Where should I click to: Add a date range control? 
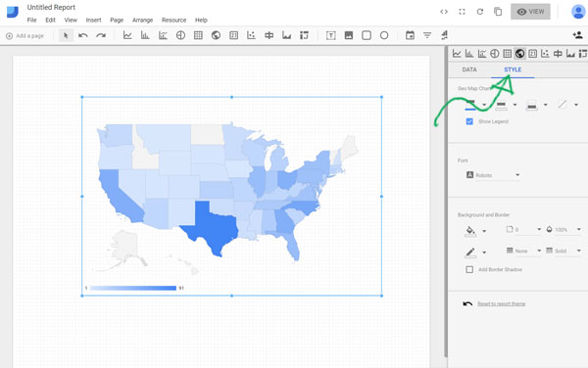click(x=410, y=35)
